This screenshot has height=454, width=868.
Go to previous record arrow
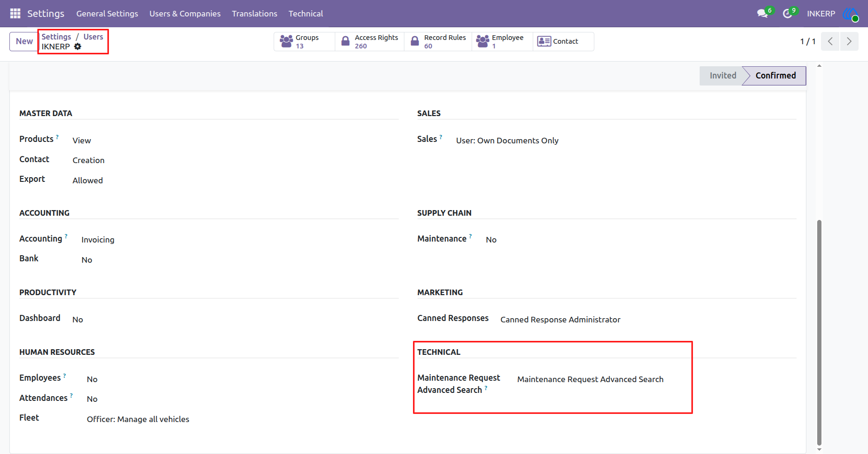830,41
